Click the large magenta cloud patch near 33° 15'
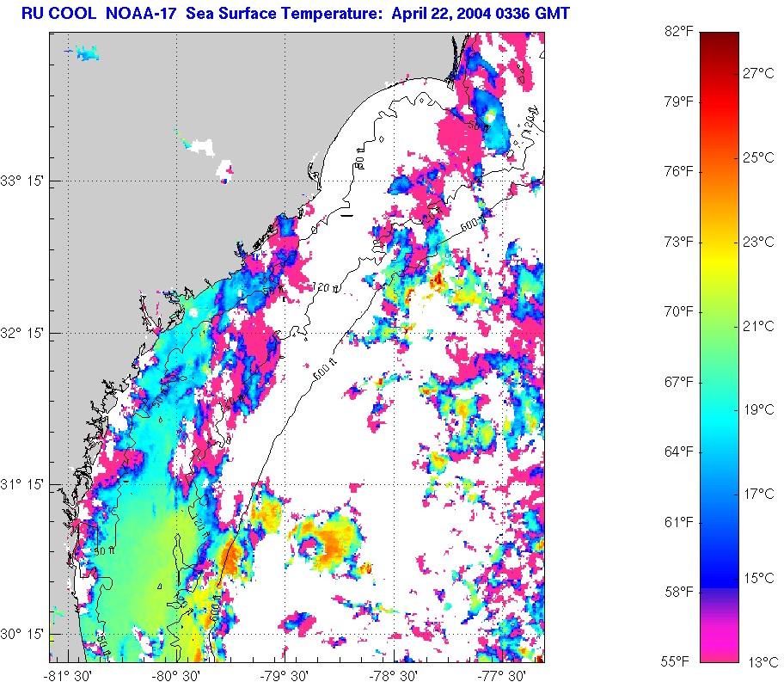The height and width of the screenshot is (682, 784). [457, 135]
